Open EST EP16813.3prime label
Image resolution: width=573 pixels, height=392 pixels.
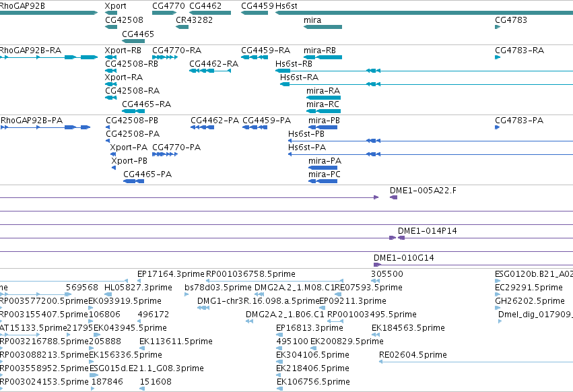pos(310,327)
